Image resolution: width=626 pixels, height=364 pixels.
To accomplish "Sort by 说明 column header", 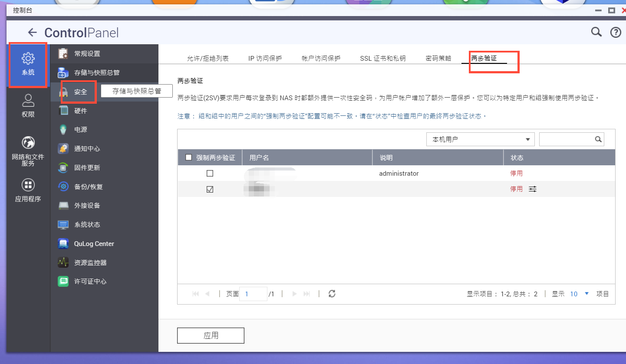I will pyautogui.click(x=438, y=157).
